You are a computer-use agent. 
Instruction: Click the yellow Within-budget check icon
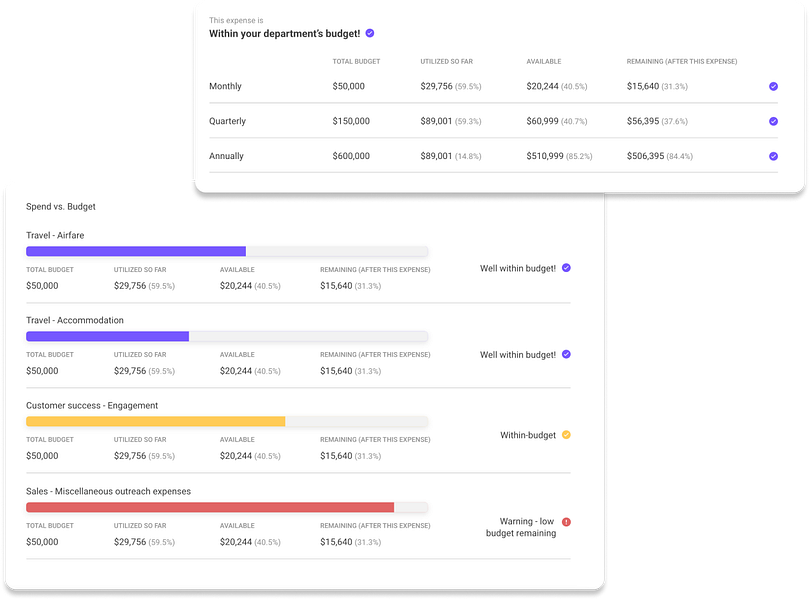(566, 435)
